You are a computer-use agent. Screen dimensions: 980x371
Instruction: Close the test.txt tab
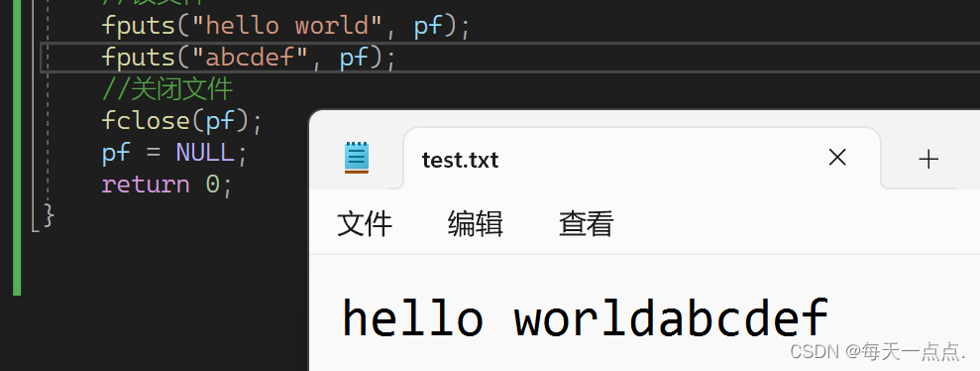point(837,158)
